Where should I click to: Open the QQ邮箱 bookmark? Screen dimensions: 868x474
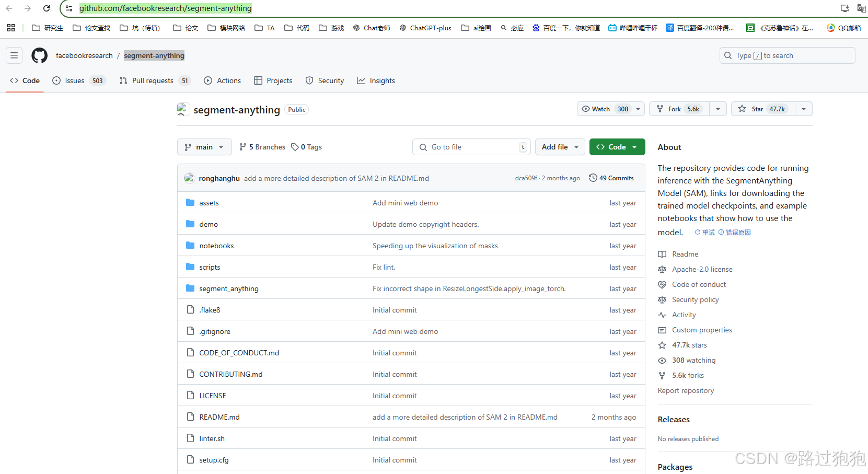coord(844,28)
